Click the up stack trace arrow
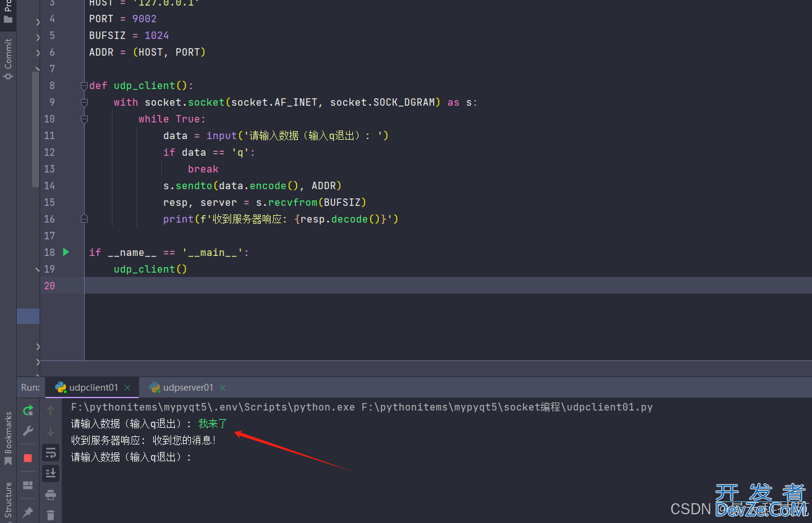Image resolution: width=812 pixels, height=523 pixels. tap(51, 410)
